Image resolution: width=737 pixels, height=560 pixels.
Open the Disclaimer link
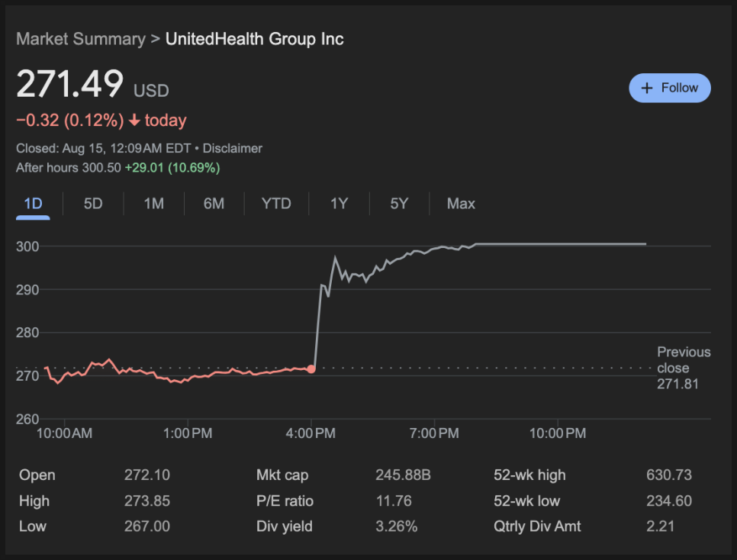(x=232, y=149)
